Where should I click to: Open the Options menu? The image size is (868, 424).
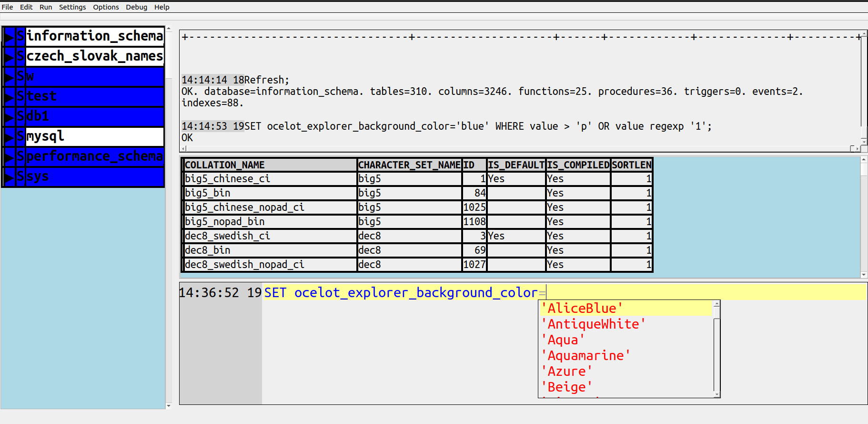tap(106, 7)
